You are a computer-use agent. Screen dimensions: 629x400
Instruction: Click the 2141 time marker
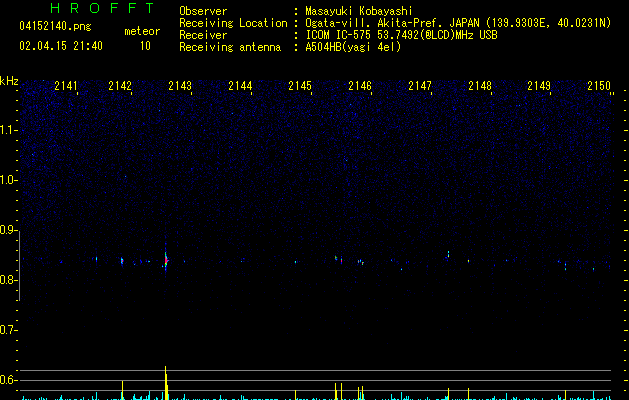click(66, 86)
